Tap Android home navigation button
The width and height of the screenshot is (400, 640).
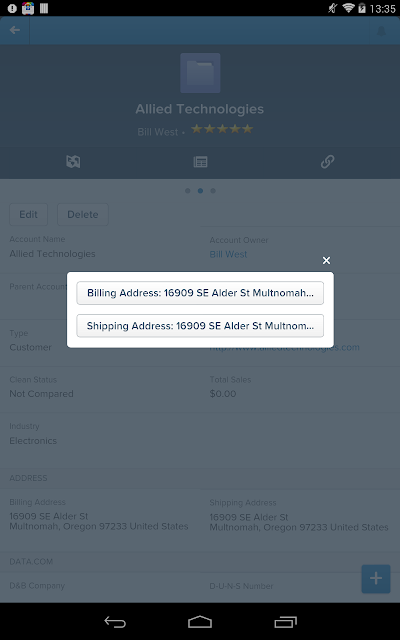click(200, 622)
